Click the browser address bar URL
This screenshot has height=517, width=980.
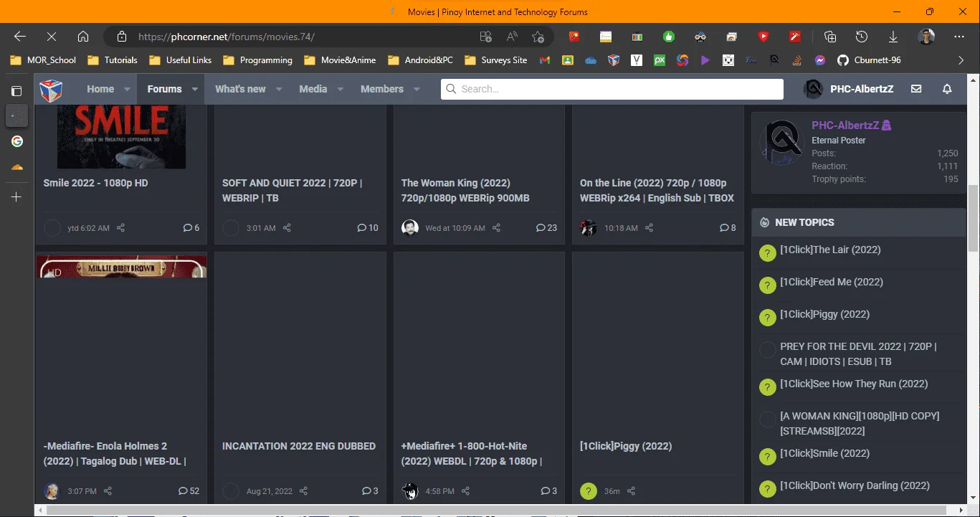tap(226, 37)
